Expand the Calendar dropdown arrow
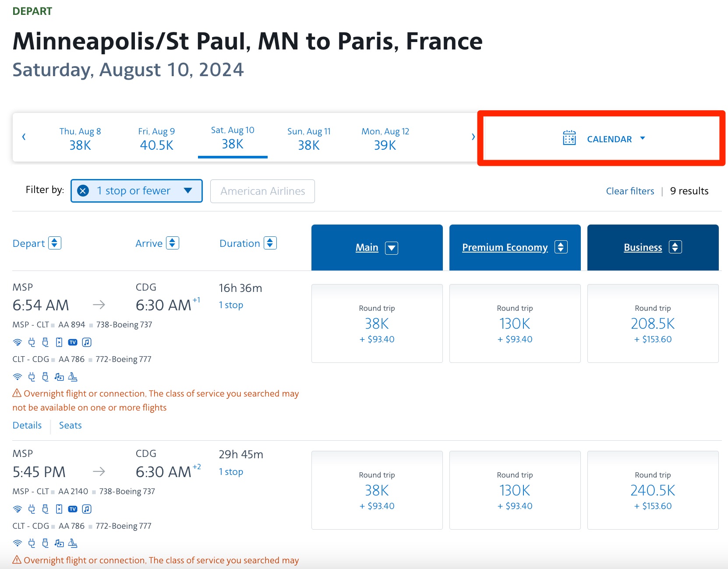Image resolution: width=728 pixels, height=569 pixels. point(643,138)
